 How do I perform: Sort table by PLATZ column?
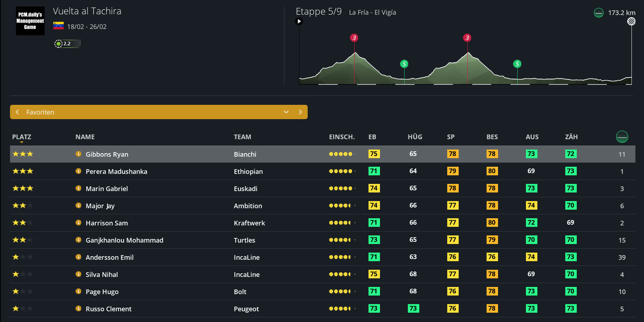coord(21,137)
